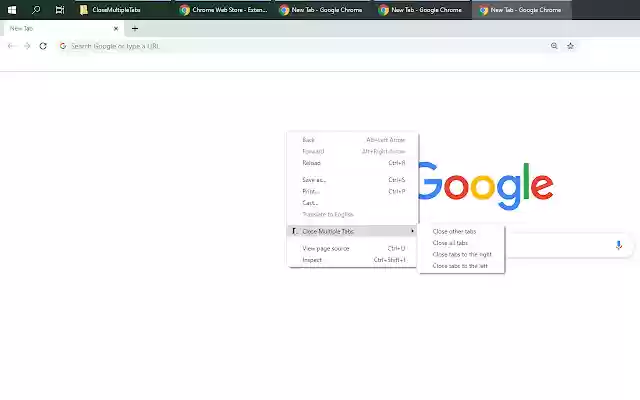Go back using browser back arrow
The image size is (640, 400).
(11, 46)
